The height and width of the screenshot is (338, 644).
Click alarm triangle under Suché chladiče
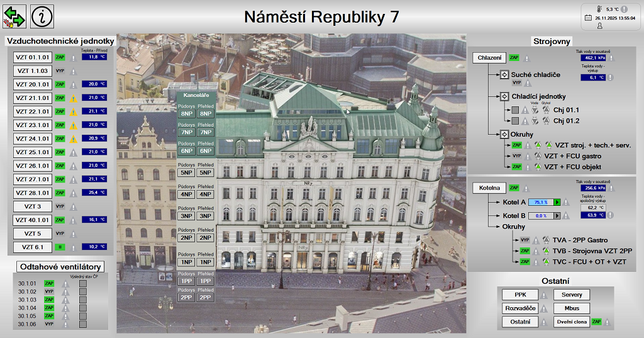(x=528, y=83)
